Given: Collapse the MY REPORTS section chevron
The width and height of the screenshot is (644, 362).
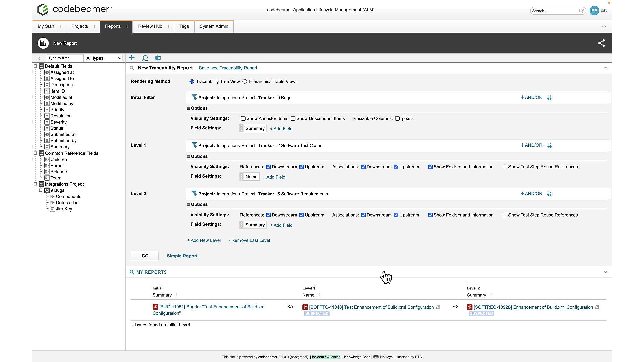Looking at the screenshot, I should point(605,272).
